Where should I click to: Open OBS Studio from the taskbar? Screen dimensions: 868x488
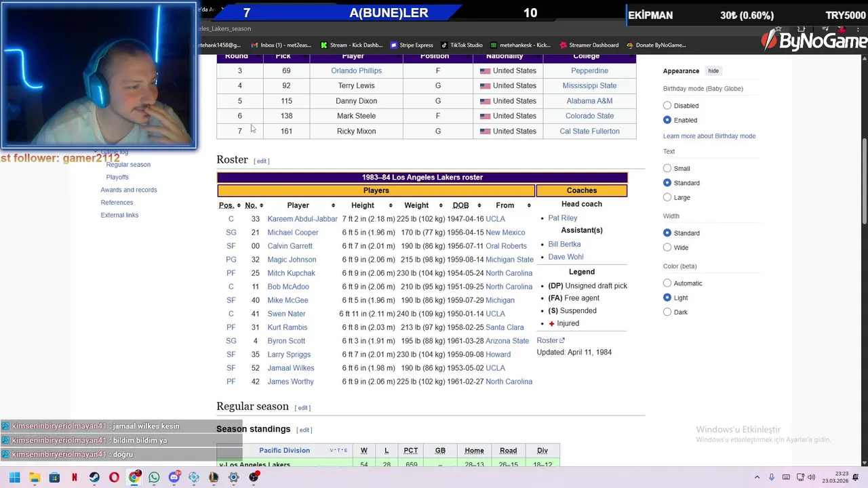(x=254, y=477)
